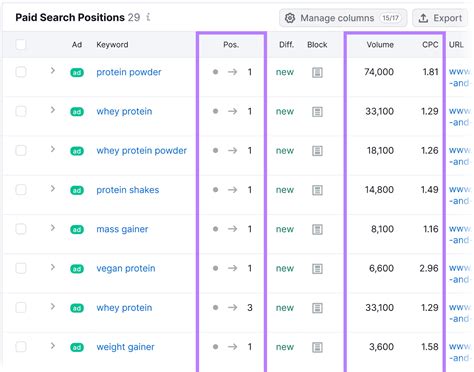Image resolution: width=474 pixels, height=372 pixels.
Task: Open the whey protein powder keyword link
Action: 141,151
